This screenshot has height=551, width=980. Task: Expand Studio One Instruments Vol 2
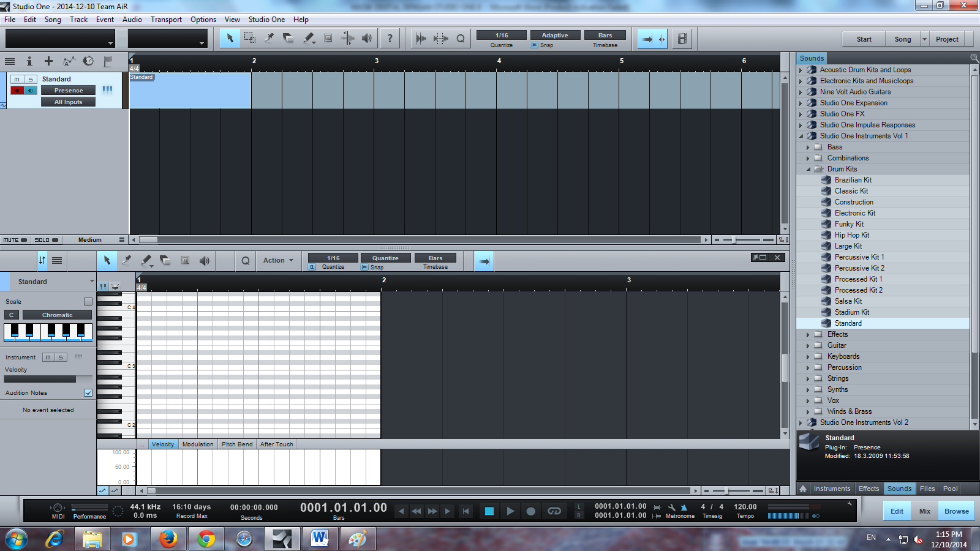click(801, 422)
